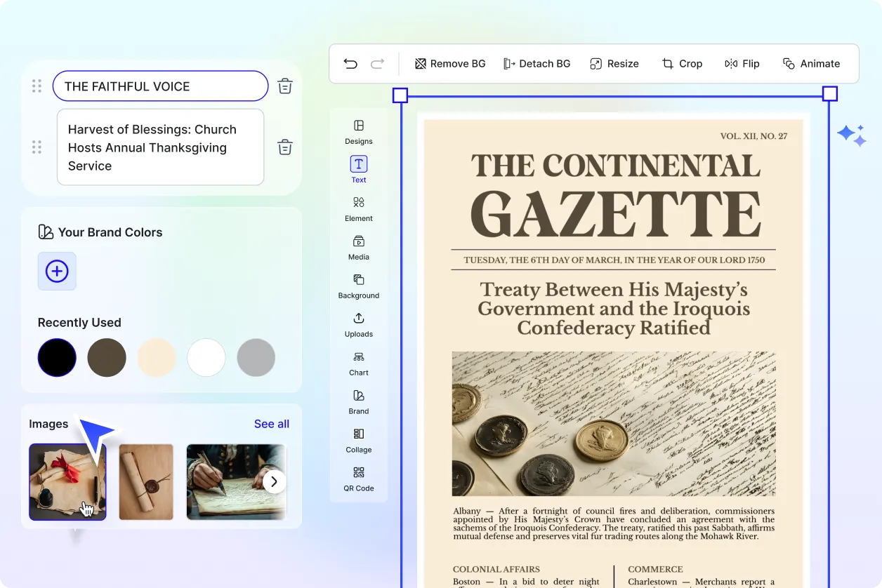Delete THE FAITHFUL VOICE text row

[x=285, y=86]
